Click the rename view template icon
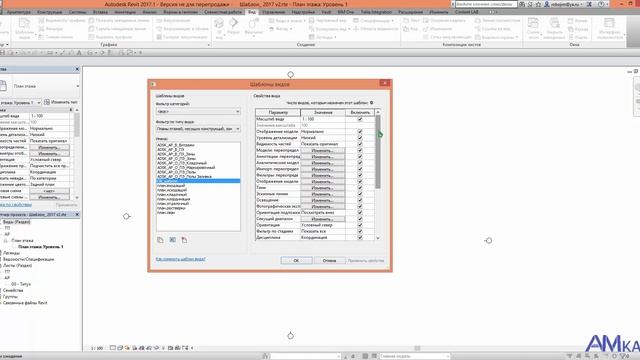 point(173,240)
